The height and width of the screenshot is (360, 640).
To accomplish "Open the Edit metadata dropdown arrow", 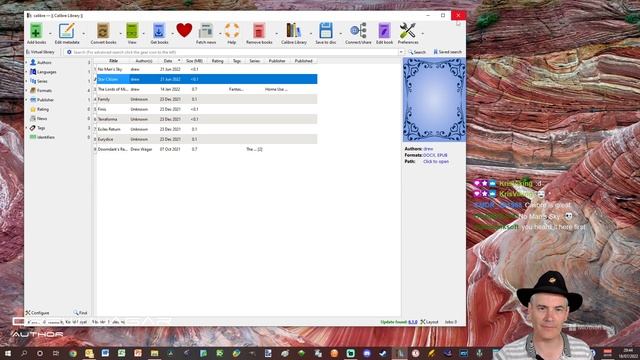I will [x=84, y=33].
